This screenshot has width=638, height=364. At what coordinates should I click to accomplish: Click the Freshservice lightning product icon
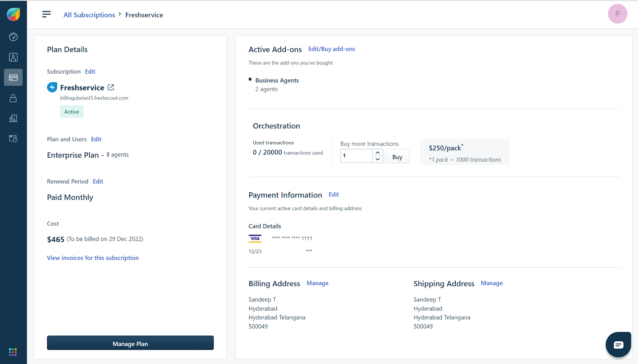pyautogui.click(x=52, y=87)
